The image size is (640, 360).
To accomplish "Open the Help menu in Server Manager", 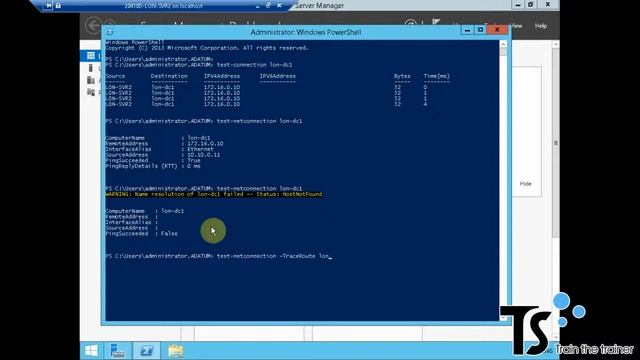I will tap(541, 26).
